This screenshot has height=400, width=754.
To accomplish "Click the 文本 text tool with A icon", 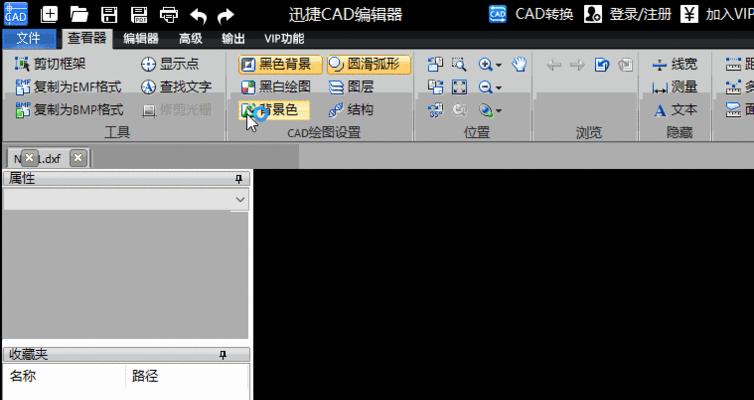I will coord(674,110).
